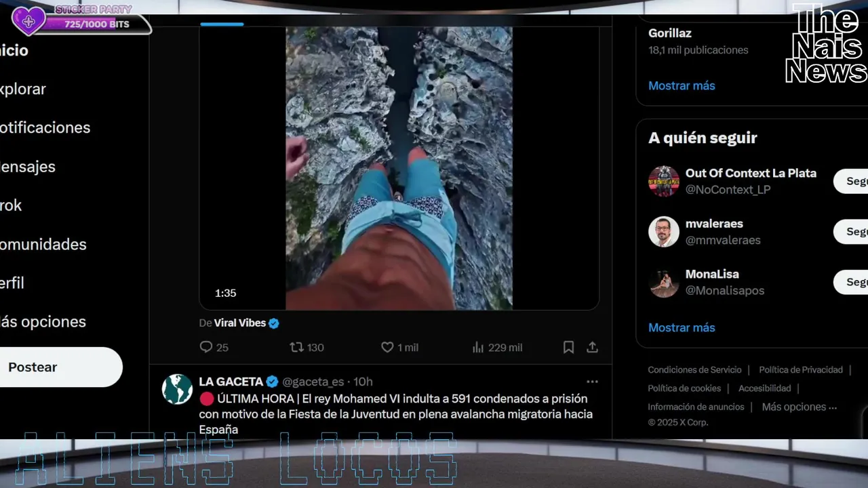Click the 1:35 video duration label
Viewport: 868px width, 488px height.
click(x=226, y=293)
